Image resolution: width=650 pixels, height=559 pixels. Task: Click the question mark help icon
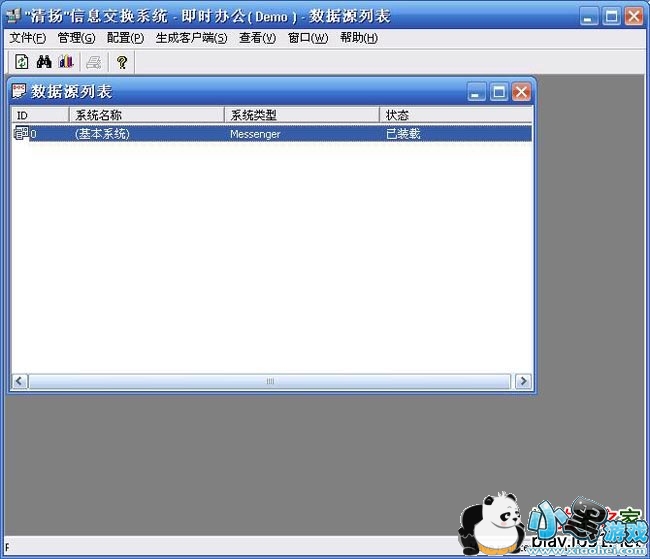122,62
